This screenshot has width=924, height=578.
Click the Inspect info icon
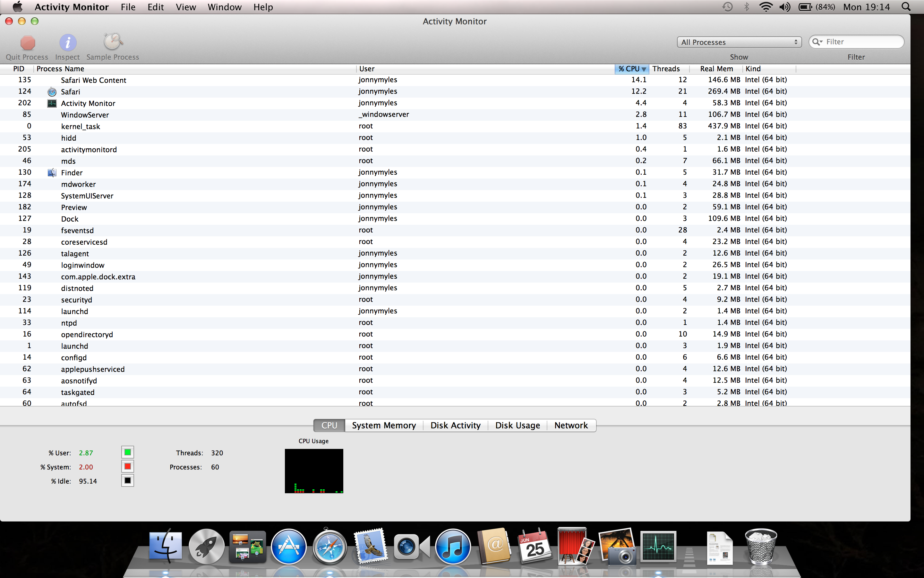point(68,42)
